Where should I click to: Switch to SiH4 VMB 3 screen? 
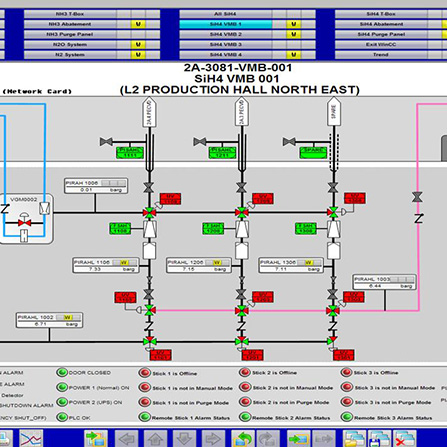pyautogui.click(x=226, y=44)
